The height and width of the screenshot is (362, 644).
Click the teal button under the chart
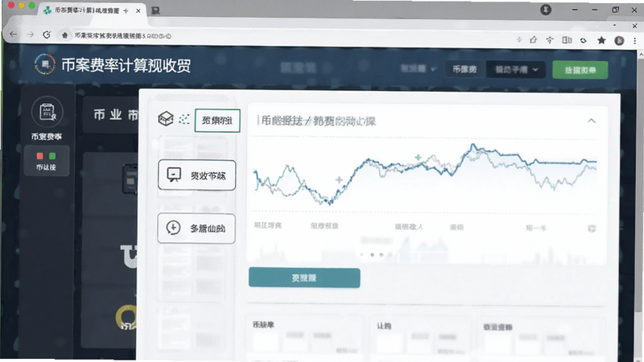point(304,278)
